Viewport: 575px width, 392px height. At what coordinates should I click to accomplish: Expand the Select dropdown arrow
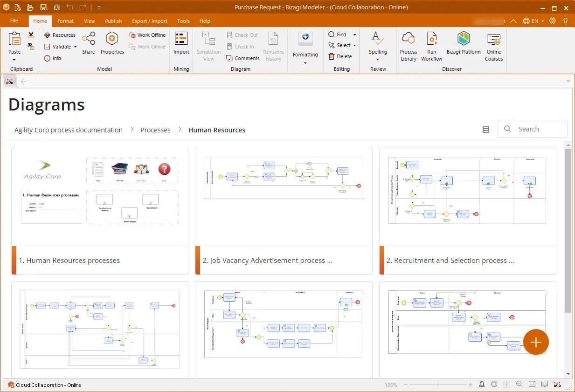click(x=354, y=45)
